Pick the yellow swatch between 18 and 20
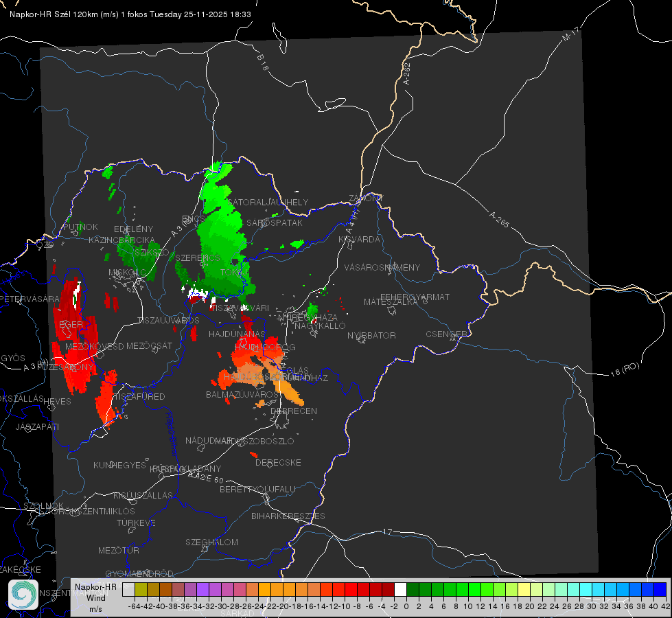 coord(524,590)
